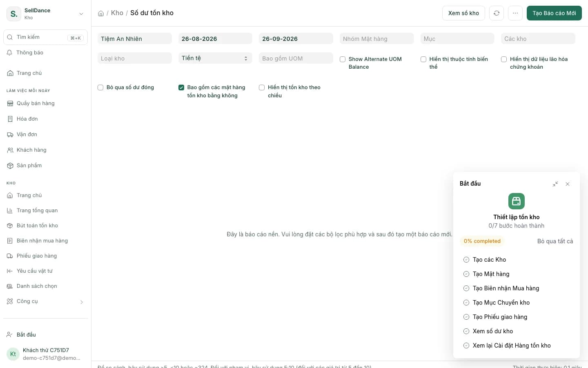Open the Thông báo menu item
The image size is (588, 368).
(45, 53)
